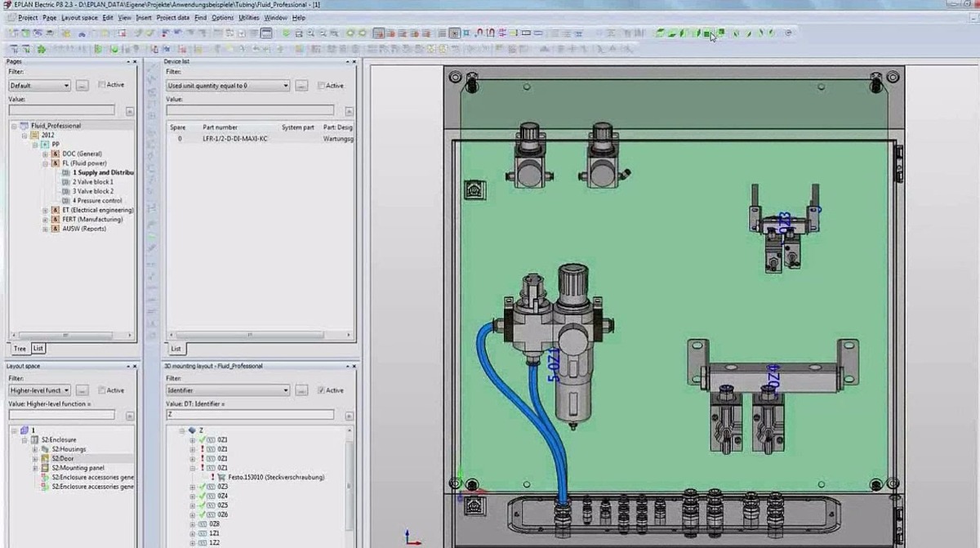Screen dimensions: 980x548
Task: Click the first green 3D viewpoint icon
Action: pyautogui.click(x=661, y=33)
